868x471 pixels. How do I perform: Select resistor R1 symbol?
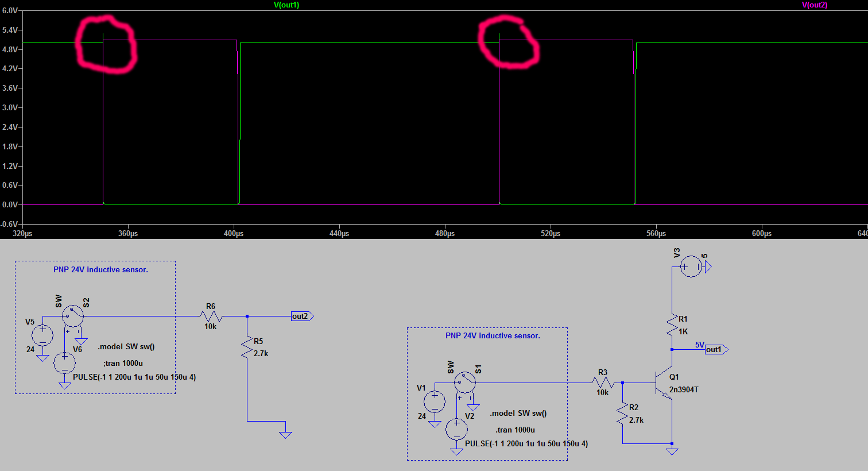672,326
